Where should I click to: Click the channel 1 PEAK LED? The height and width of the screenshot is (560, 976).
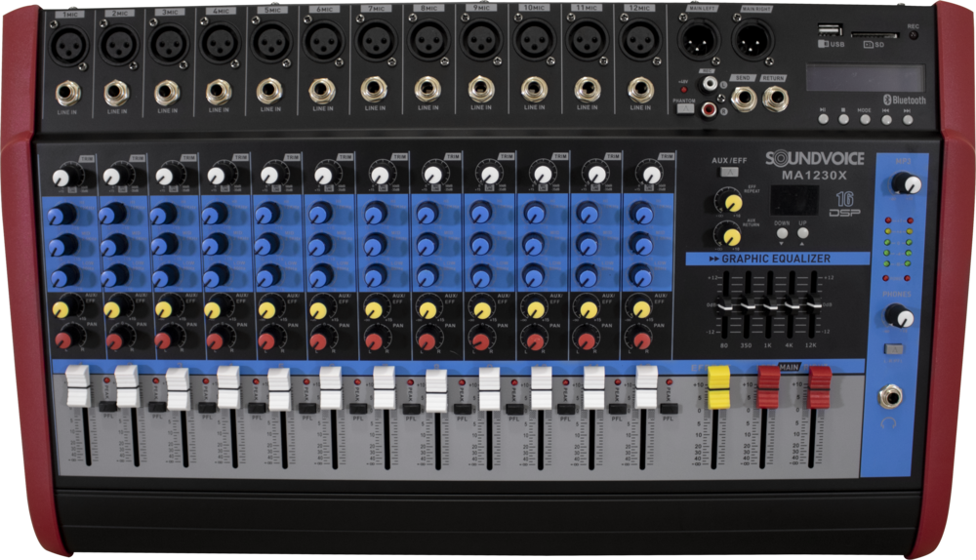[x=105, y=380]
